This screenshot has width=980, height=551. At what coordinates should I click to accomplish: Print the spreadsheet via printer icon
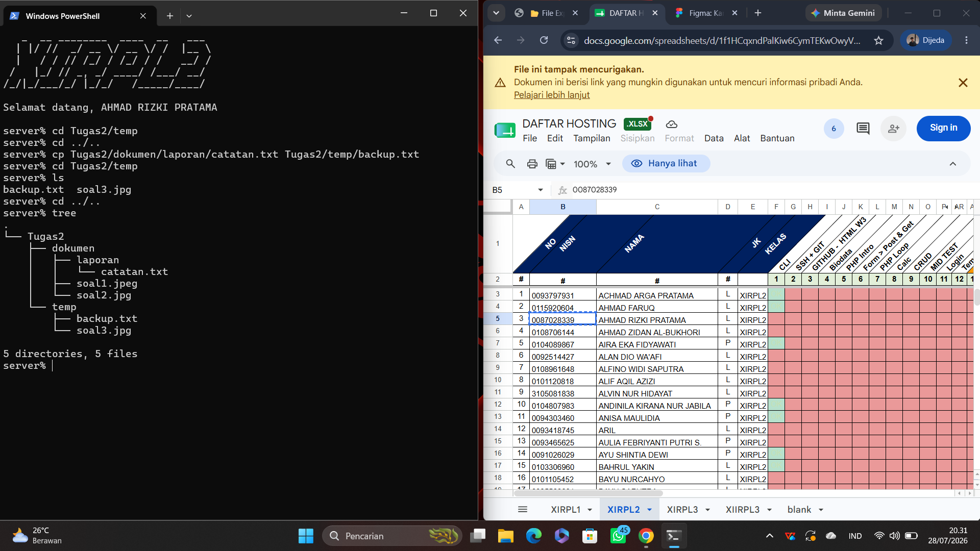pyautogui.click(x=532, y=164)
